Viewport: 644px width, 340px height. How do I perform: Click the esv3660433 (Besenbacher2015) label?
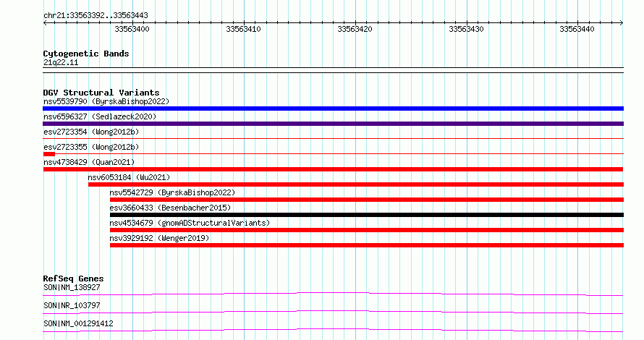click(x=171, y=208)
